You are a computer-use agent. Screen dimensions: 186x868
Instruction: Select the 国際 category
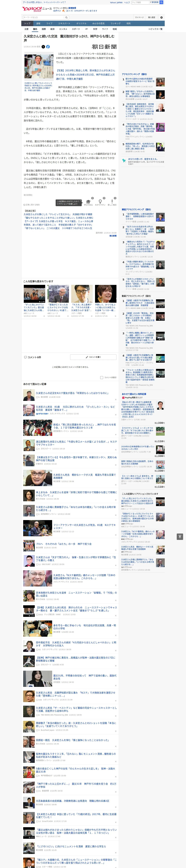click(44, 29)
